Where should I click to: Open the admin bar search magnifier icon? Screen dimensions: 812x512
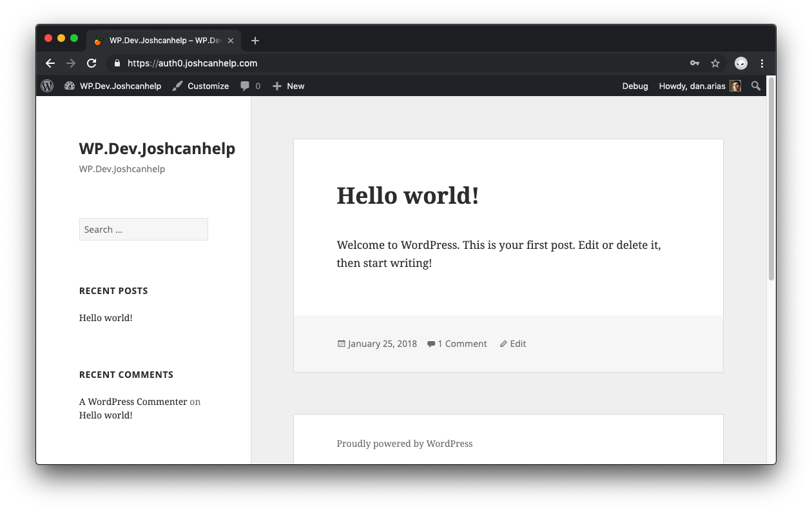click(x=756, y=86)
